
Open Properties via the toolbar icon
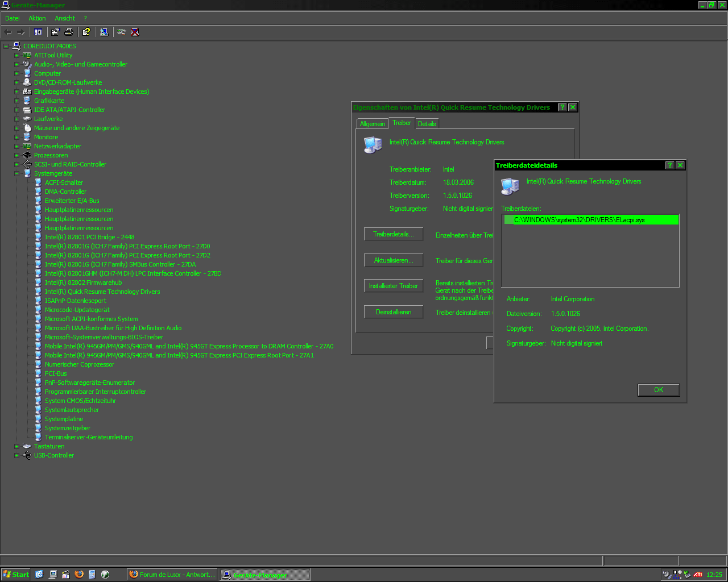coord(55,32)
